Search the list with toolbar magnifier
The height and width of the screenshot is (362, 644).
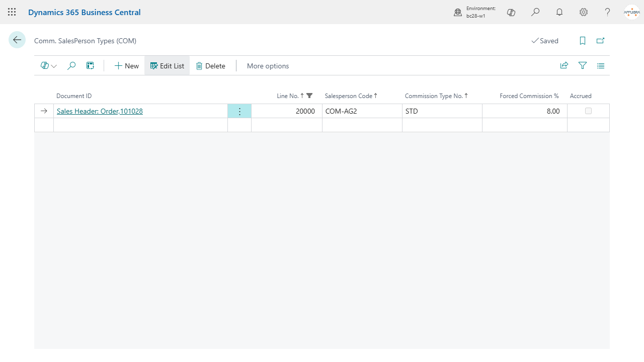click(71, 65)
